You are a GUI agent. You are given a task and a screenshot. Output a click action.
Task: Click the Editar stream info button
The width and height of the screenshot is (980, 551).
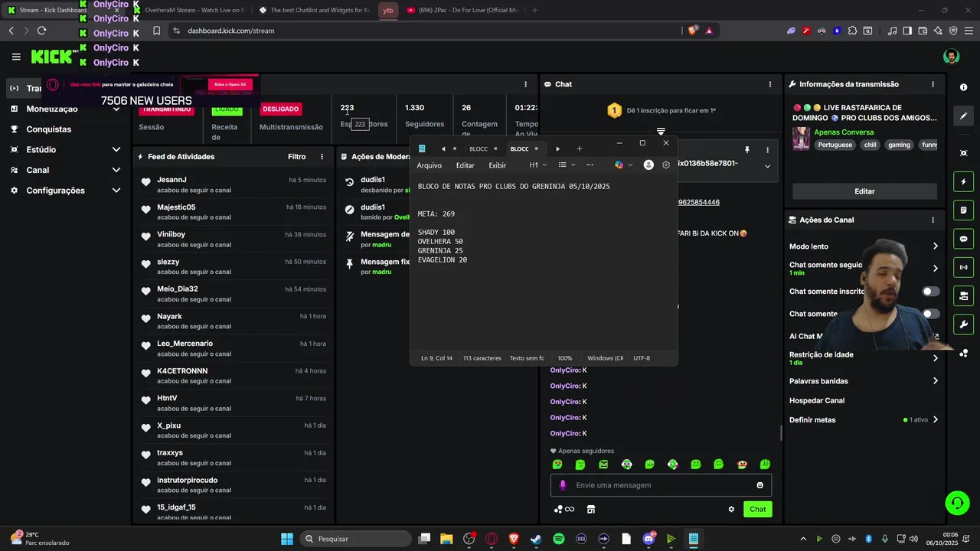pyautogui.click(x=864, y=191)
